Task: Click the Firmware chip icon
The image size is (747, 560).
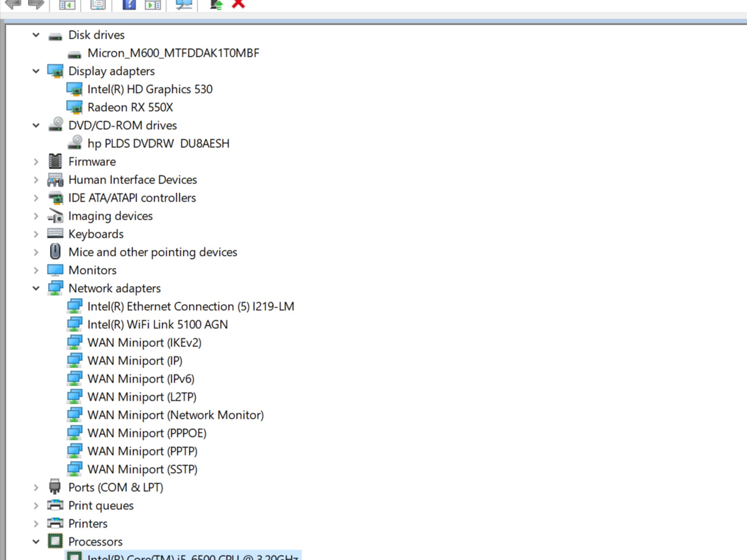Action: (55, 161)
